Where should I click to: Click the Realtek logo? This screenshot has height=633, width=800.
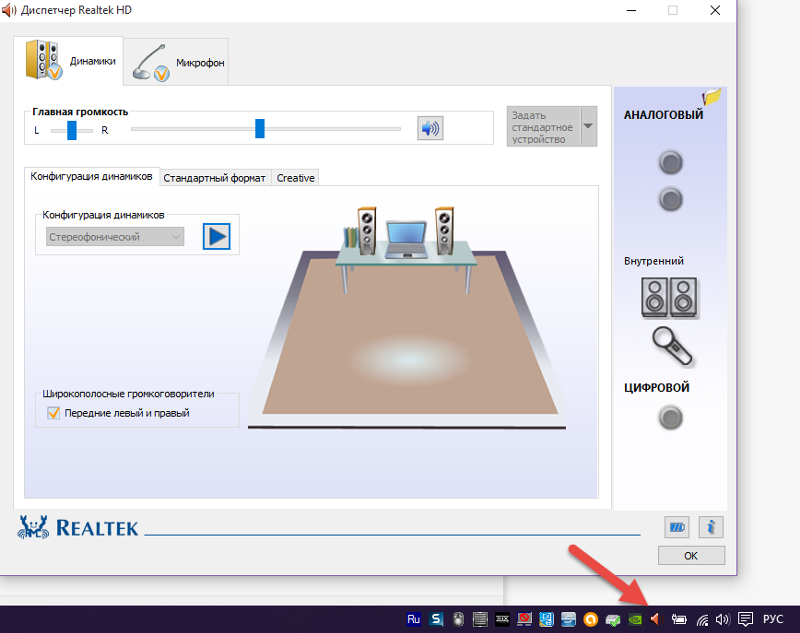(x=78, y=527)
